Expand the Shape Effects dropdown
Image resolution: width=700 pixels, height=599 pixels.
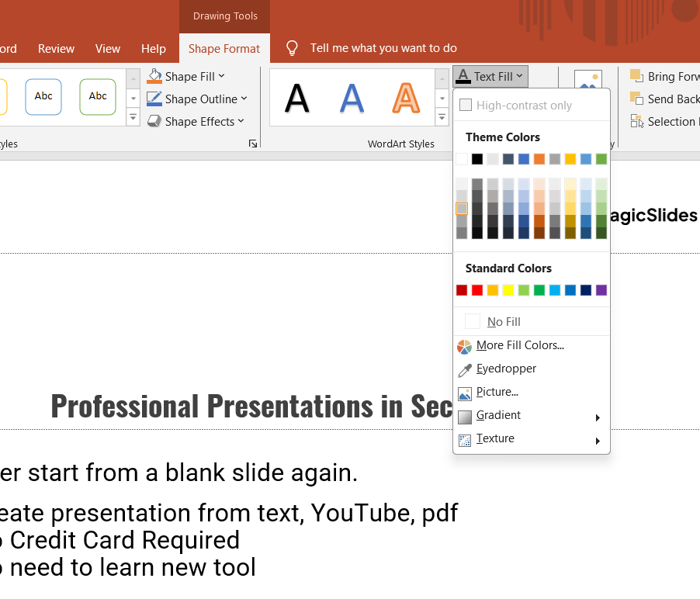click(x=196, y=121)
